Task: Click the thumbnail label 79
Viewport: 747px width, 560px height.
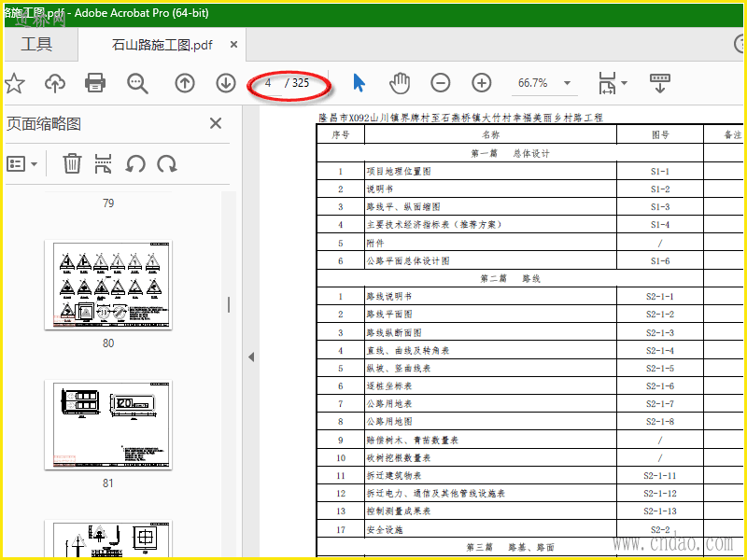Action: 108,203
